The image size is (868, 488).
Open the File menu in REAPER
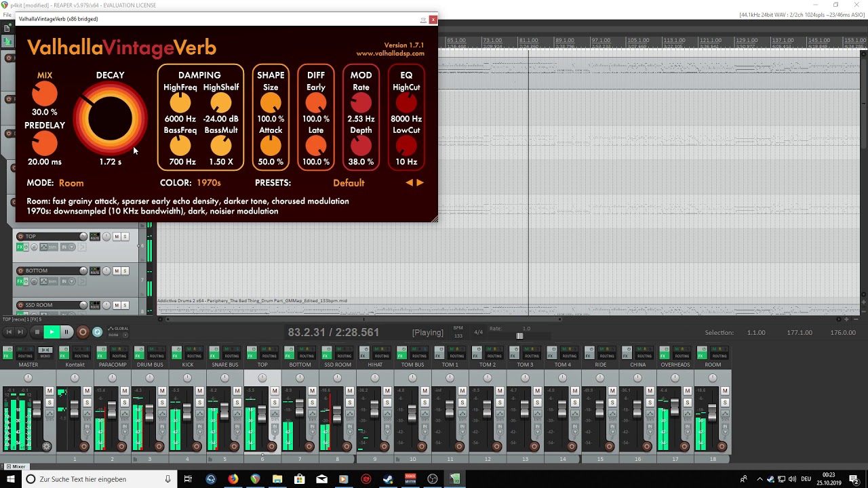pos(7,15)
